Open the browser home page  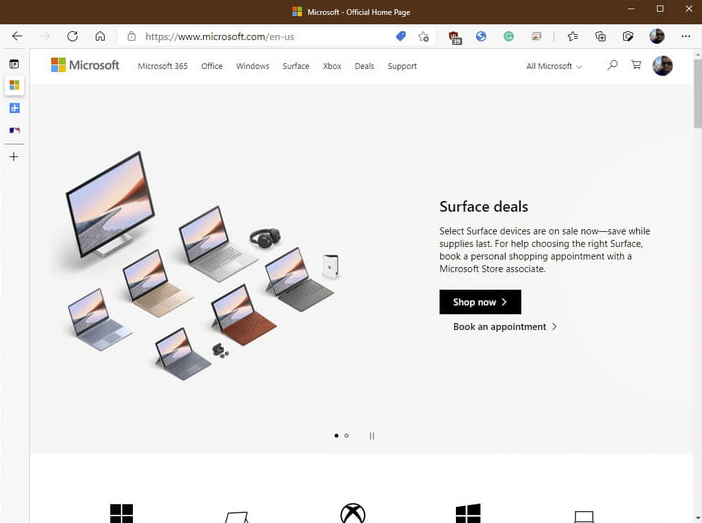tap(100, 36)
